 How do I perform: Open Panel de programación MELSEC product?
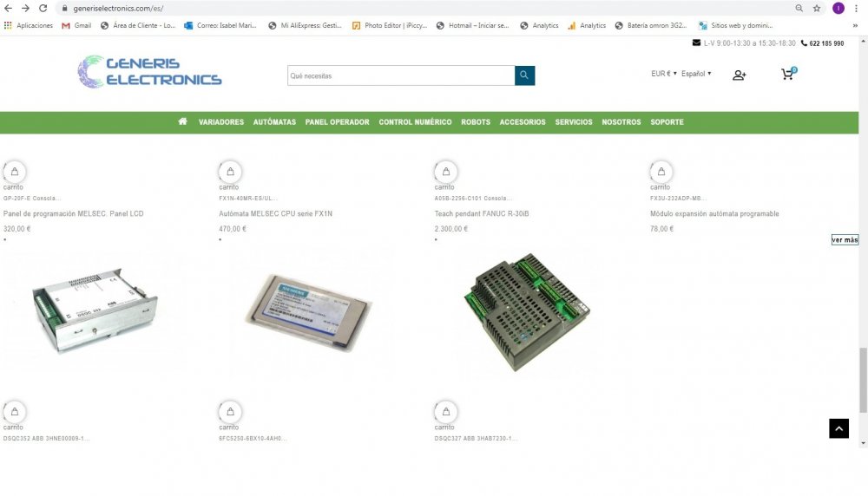tap(74, 213)
